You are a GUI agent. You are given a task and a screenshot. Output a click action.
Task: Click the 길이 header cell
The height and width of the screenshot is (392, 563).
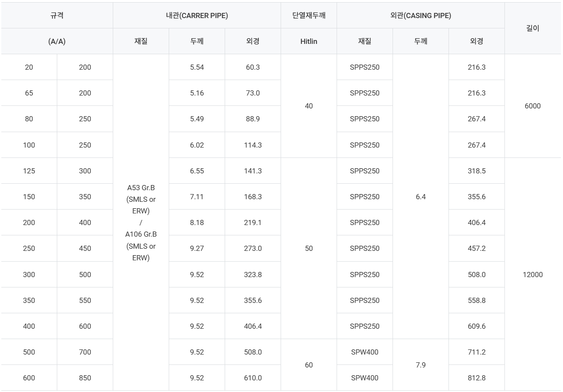pyautogui.click(x=533, y=28)
